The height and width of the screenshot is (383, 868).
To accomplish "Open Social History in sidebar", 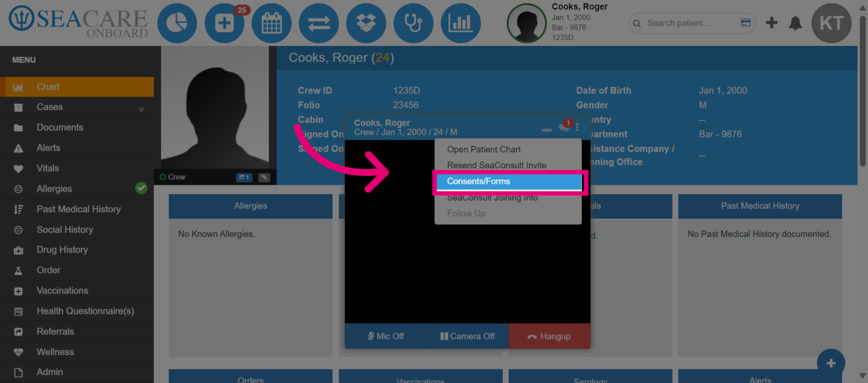I will (77, 229).
